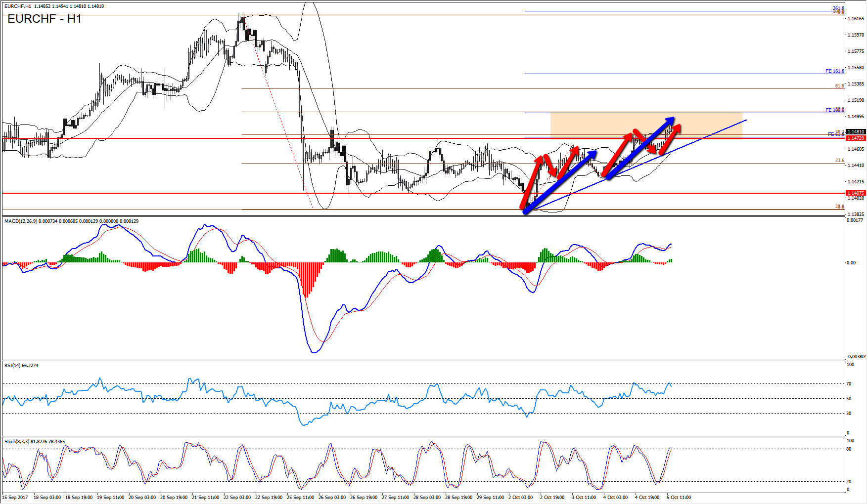Click the current price tag 1.14810
Screen dimensions: 867x504
(855, 132)
